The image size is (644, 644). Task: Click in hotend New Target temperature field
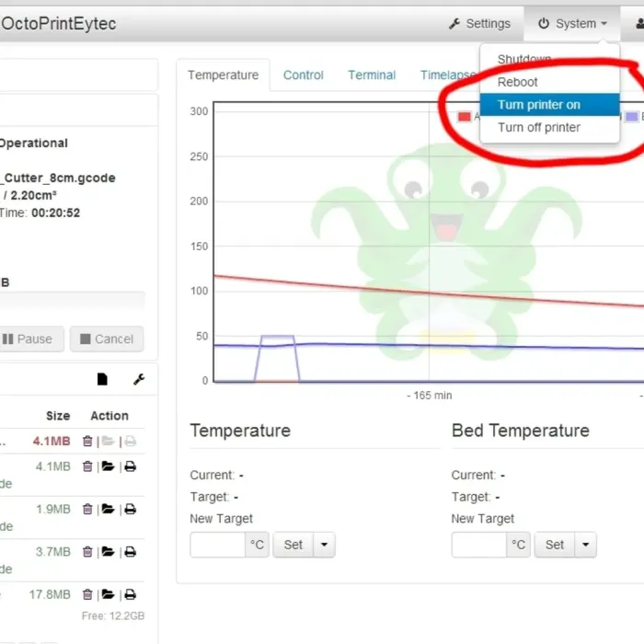click(218, 545)
